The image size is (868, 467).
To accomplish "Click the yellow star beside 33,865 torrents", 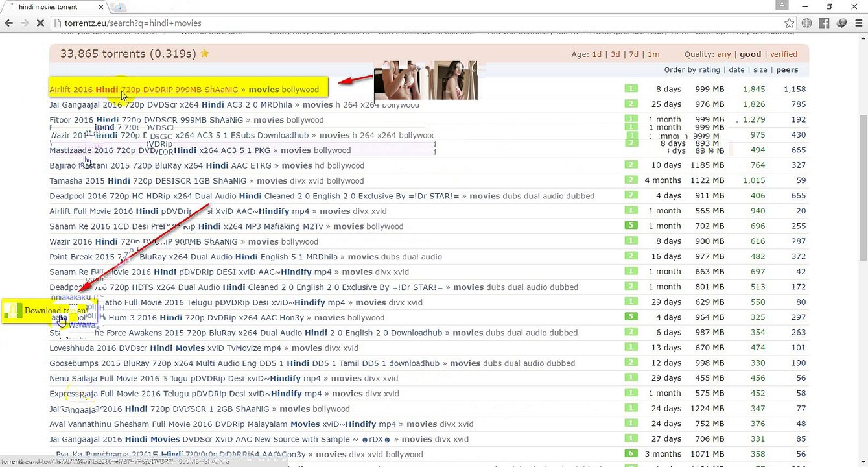I will 205,54.
